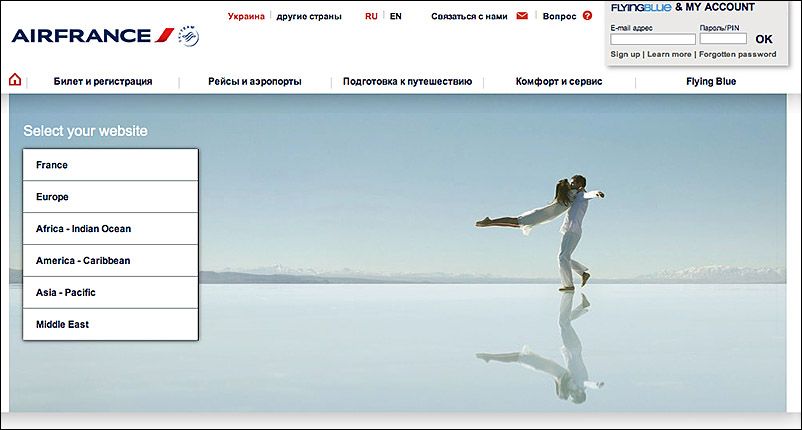Screen dimensions: 802x430
Task: Click the red home icon
Action: click(x=15, y=80)
